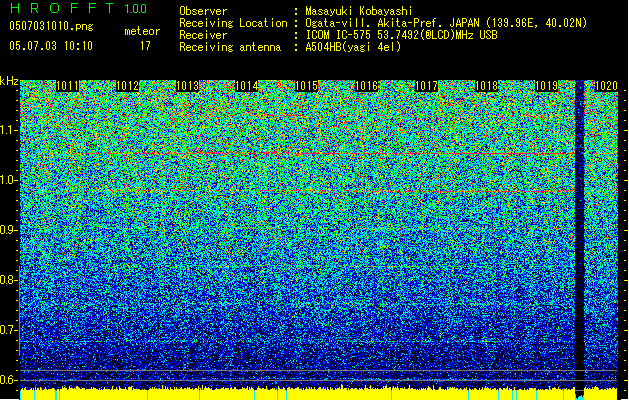Click the 1.0 frequency axis label
629x400 pixels.
[x=8, y=181]
